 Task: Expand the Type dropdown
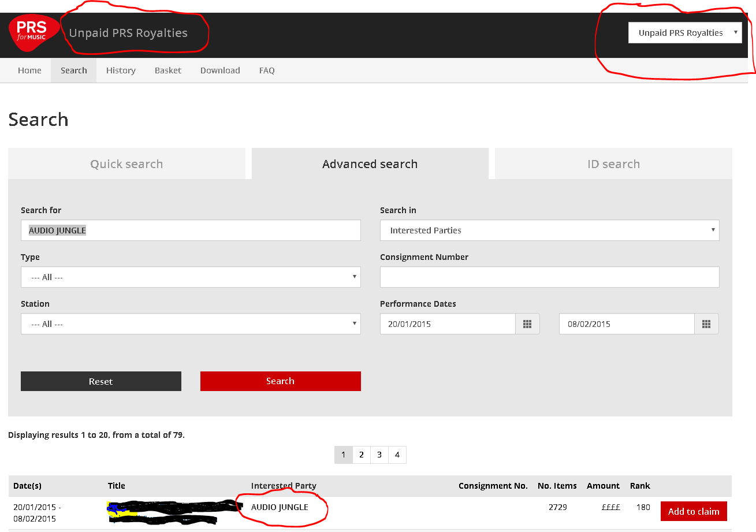[191, 277]
